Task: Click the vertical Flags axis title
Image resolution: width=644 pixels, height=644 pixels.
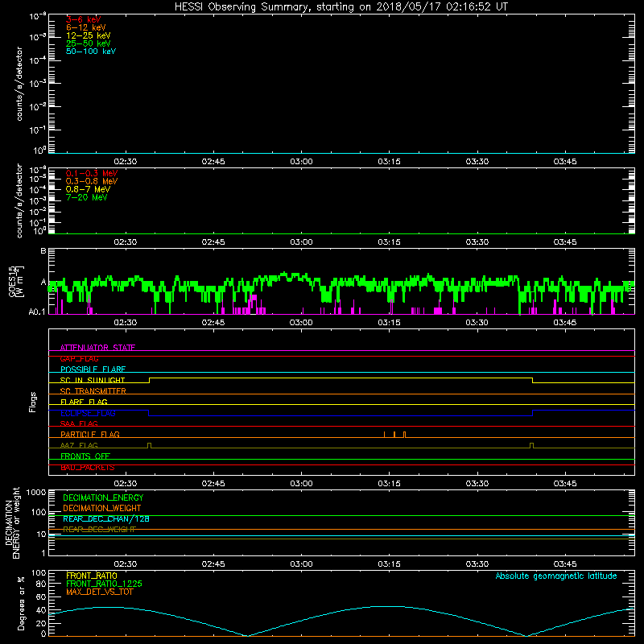Action: [x=33, y=402]
